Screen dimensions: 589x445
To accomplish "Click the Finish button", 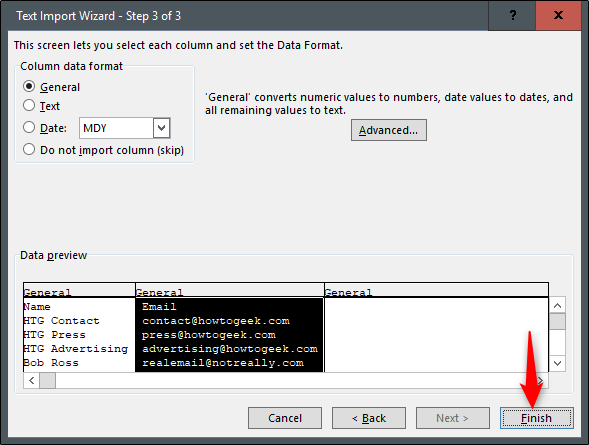I will tap(536, 418).
